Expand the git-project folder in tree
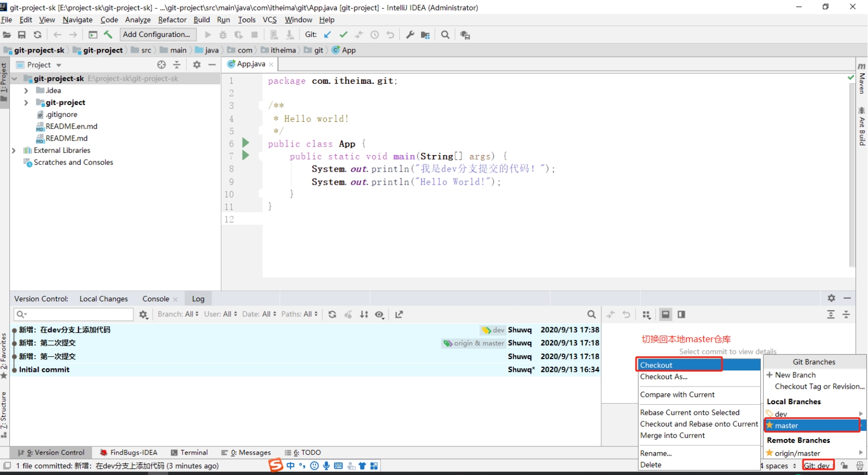Image resolution: width=868 pixels, height=475 pixels. coord(26,102)
